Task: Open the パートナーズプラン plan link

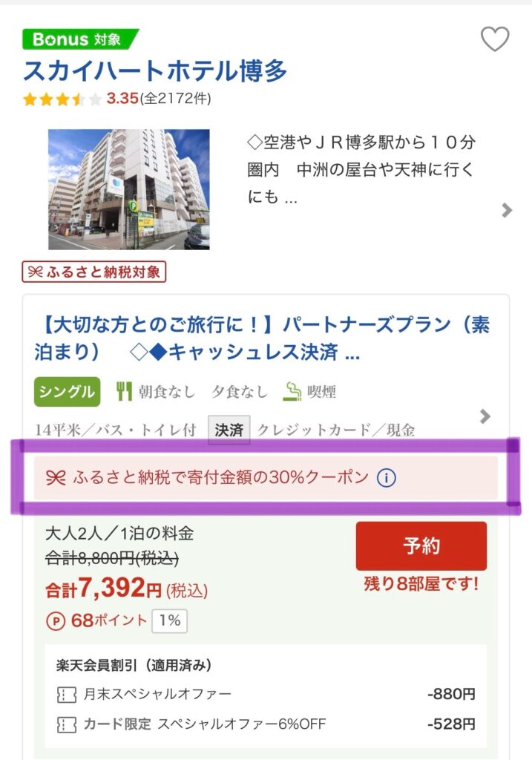Action: pos(261,338)
